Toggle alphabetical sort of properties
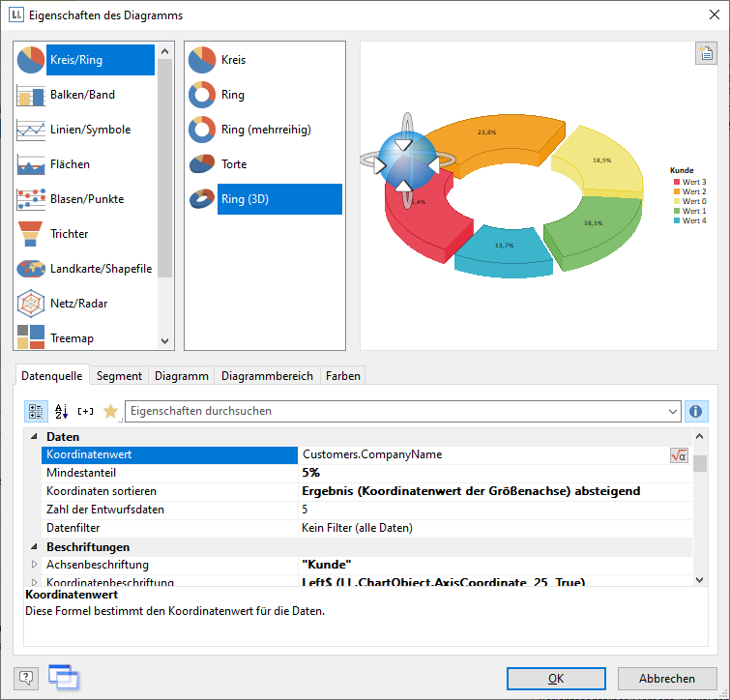This screenshot has width=730, height=700. [x=61, y=411]
